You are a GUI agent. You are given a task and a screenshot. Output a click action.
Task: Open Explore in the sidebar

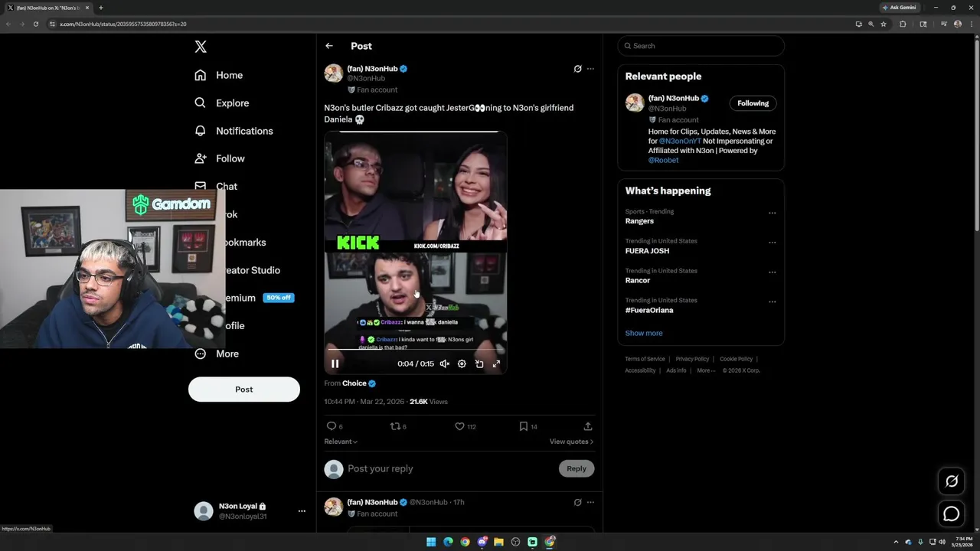[x=222, y=103]
